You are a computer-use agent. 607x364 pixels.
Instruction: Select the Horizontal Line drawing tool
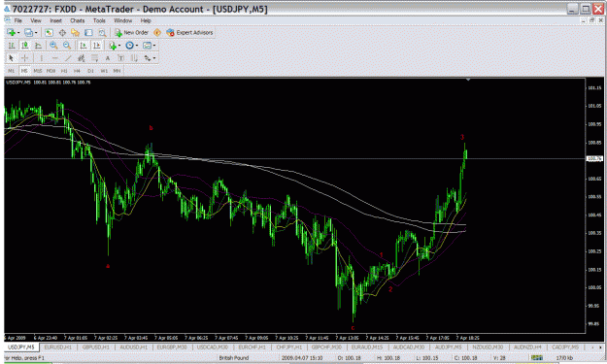coord(55,58)
